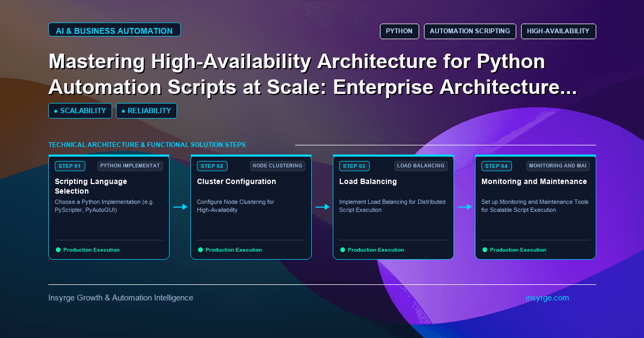Select the AUTOMATION SCRIPTING tag
This screenshot has width=644, height=338.
coord(470,31)
